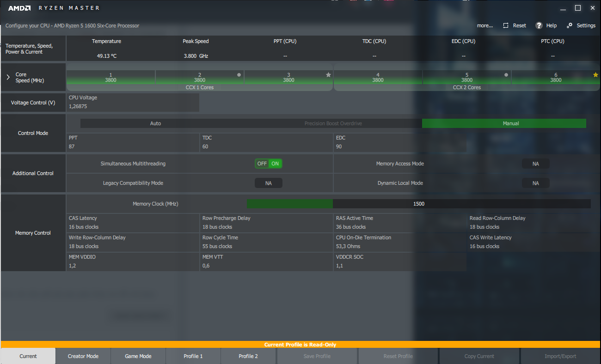Click the Additional Control section label
The image size is (601, 364).
coord(33,173)
